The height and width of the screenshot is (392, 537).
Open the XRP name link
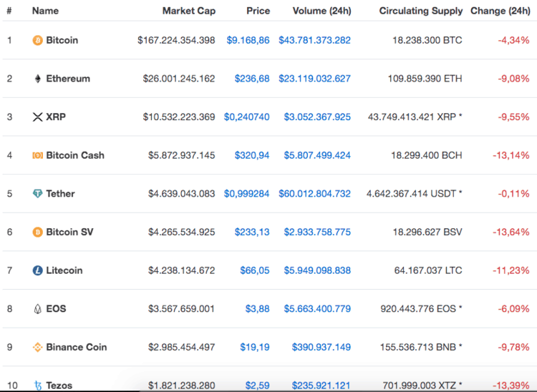click(56, 117)
